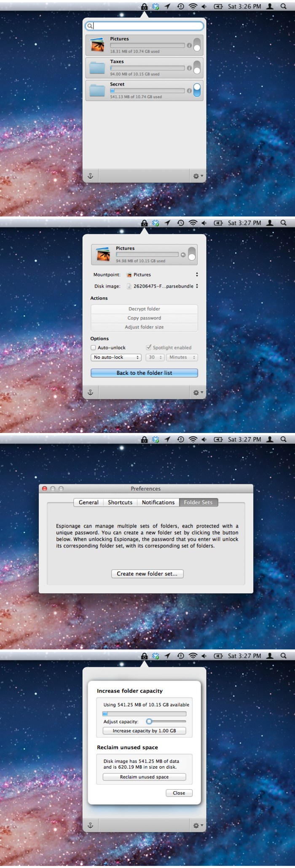The height and width of the screenshot is (868, 295).
Task: Click into the folder search field
Action: 145,26
